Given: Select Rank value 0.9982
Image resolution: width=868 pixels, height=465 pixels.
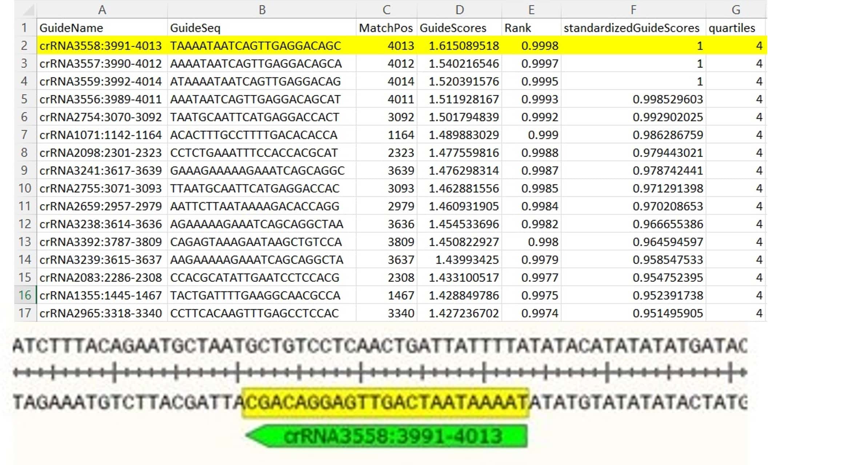Looking at the screenshot, I should pos(531,224).
